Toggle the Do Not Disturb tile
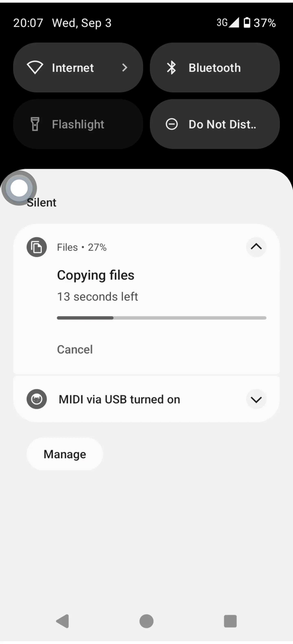The image size is (293, 644). pyautogui.click(x=215, y=124)
